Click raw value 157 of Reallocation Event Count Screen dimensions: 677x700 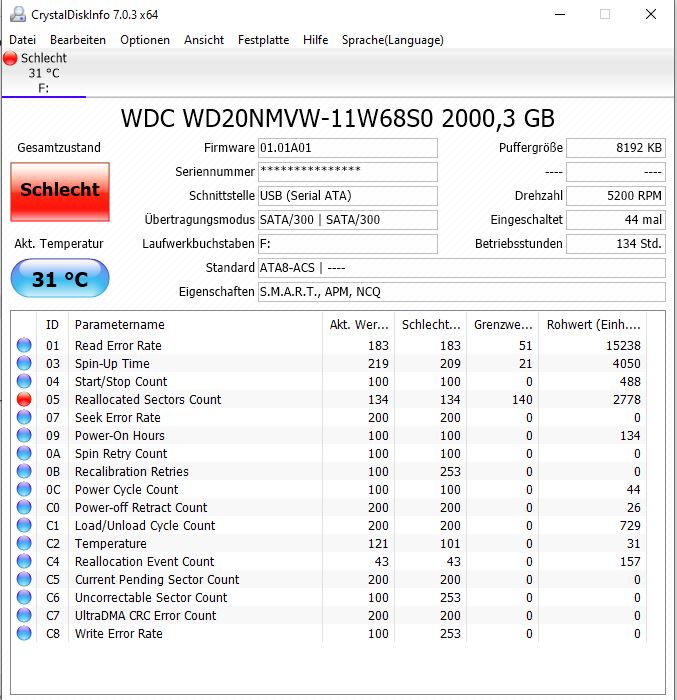[x=630, y=562]
